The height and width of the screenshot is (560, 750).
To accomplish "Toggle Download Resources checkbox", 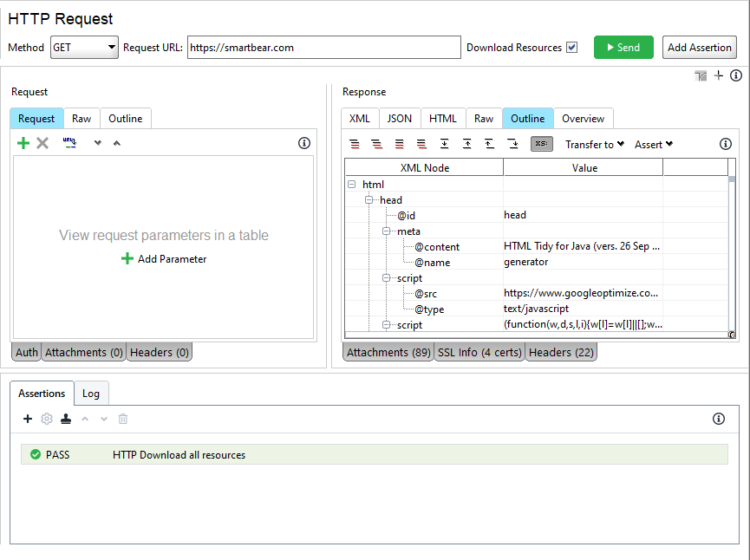I will (571, 48).
